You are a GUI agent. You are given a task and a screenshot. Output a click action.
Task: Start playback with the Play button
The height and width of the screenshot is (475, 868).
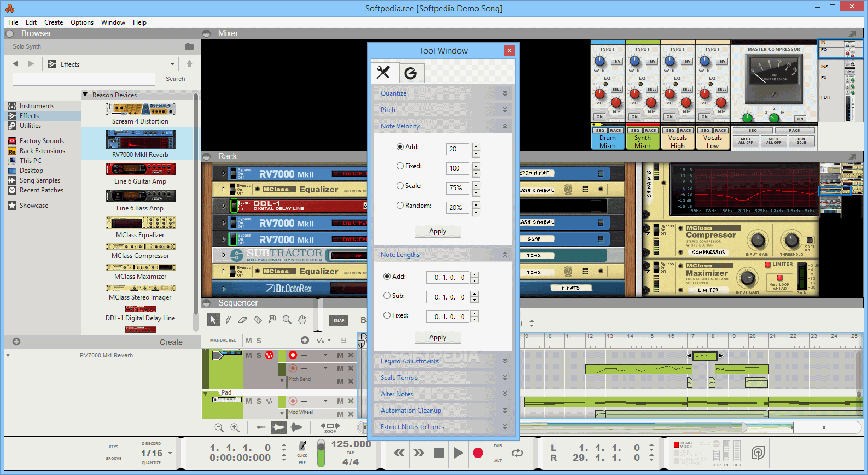tap(458, 453)
